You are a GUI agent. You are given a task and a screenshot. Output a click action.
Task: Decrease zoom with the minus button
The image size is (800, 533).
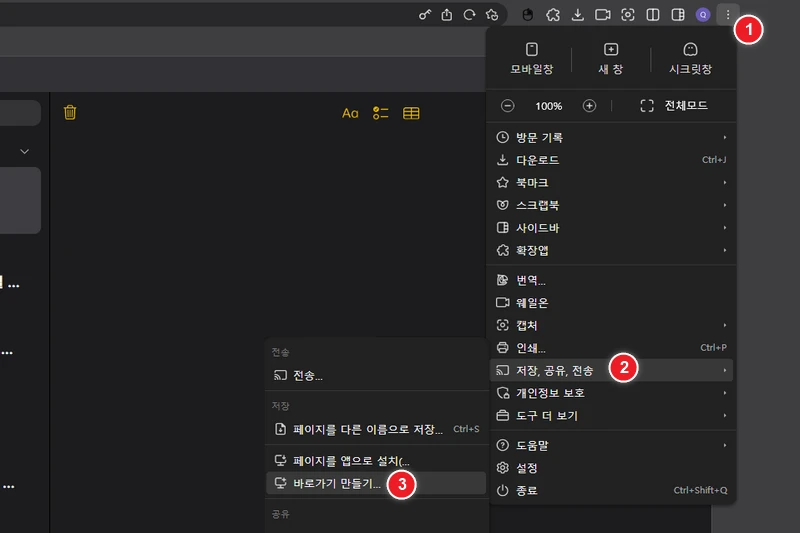[x=507, y=106]
